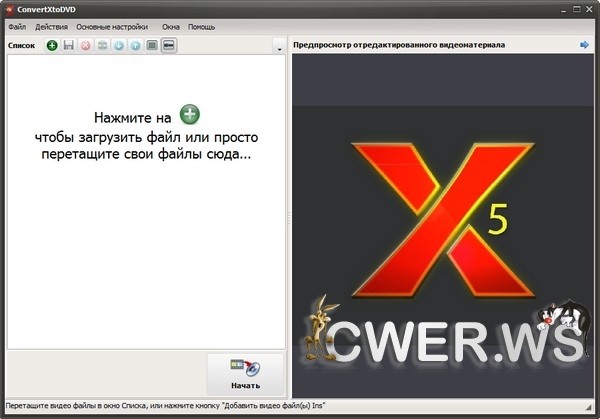Open the Действия menu
Image resolution: width=600 pixels, height=419 pixels.
pyautogui.click(x=51, y=27)
